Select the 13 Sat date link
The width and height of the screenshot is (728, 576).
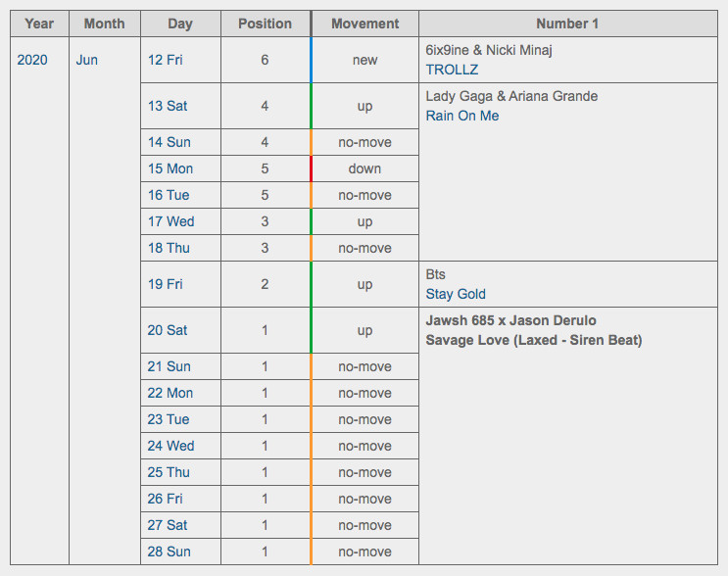[x=168, y=106]
